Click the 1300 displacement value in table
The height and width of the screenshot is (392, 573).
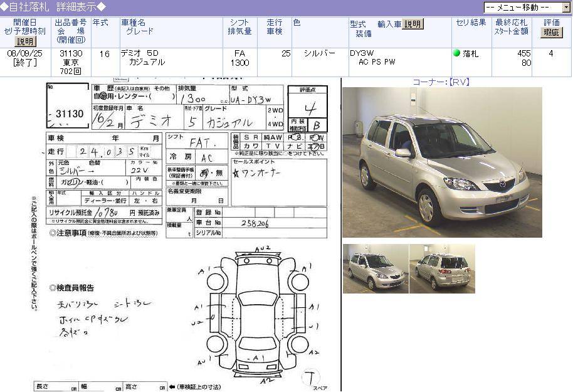(x=239, y=63)
